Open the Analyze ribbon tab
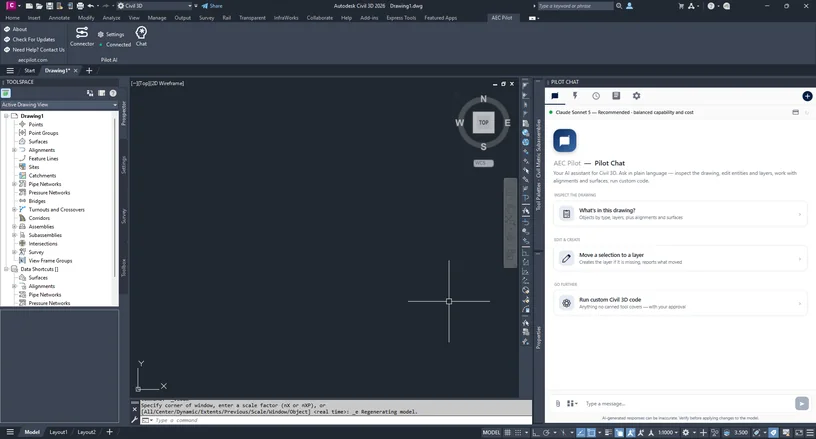 point(111,18)
